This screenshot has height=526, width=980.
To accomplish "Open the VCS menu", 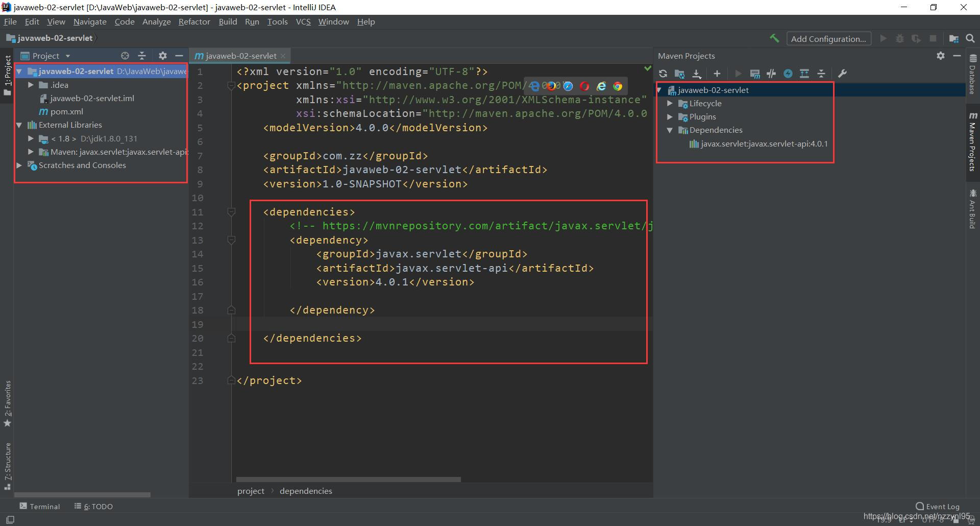I will [303, 22].
